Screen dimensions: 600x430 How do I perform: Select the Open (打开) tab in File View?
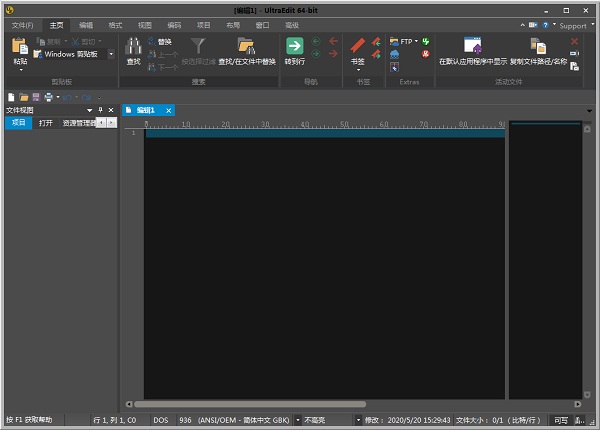click(46, 123)
